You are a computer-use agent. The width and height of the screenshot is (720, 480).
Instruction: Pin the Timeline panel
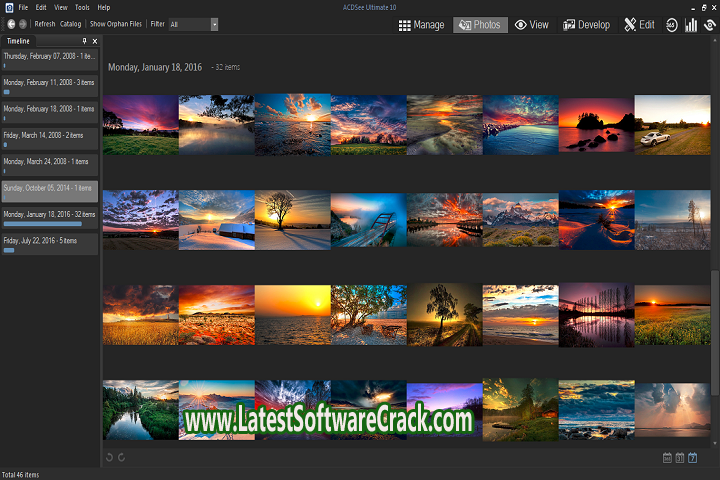84,41
